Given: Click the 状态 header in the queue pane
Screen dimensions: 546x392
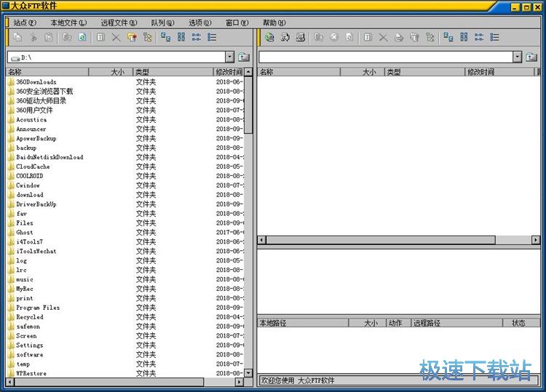Looking at the screenshot, I should click(521, 323).
